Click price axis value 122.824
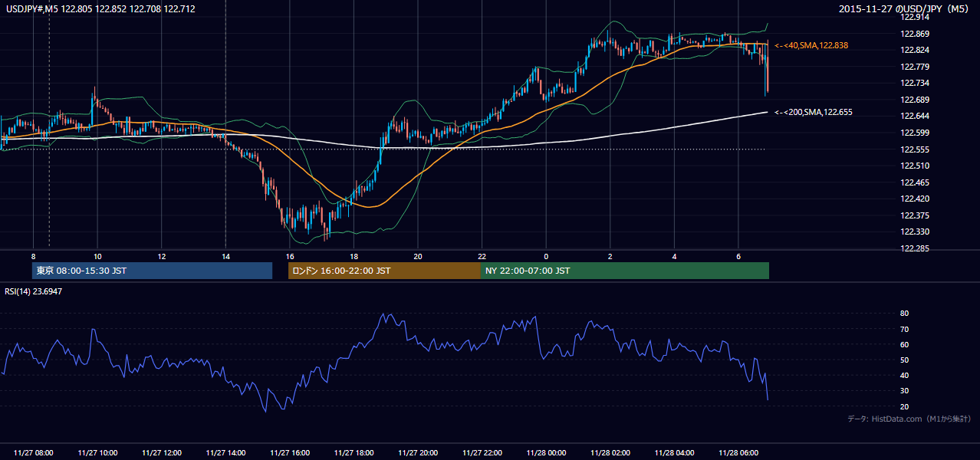 (916, 50)
